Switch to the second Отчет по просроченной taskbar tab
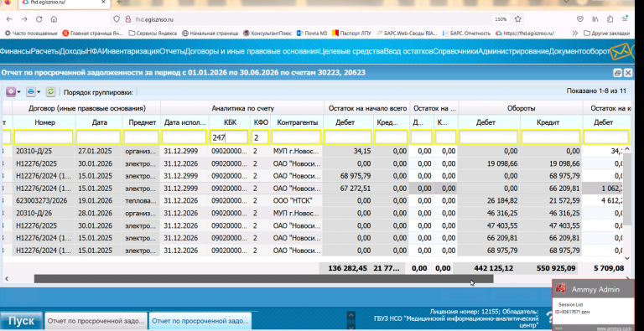This screenshot has height=331, width=644. tap(200, 321)
